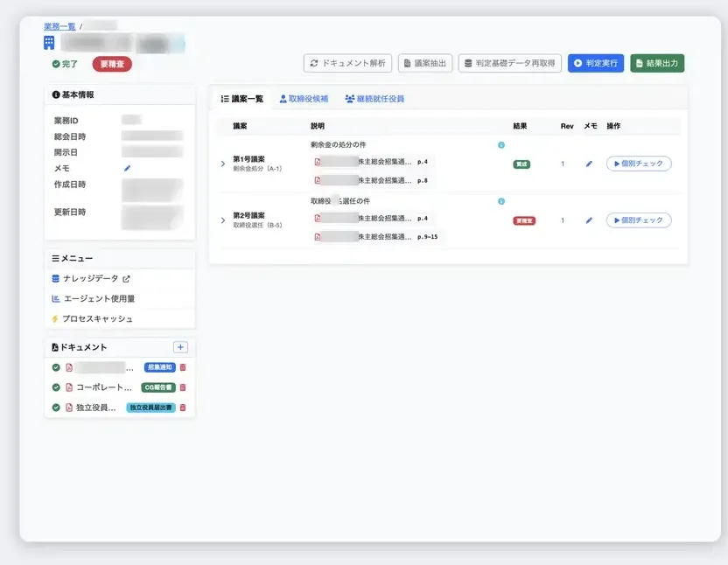728x565 pixels.
Task: Click PDF icon of コーポレート document
Action: pyautogui.click(x=69, y=387)
